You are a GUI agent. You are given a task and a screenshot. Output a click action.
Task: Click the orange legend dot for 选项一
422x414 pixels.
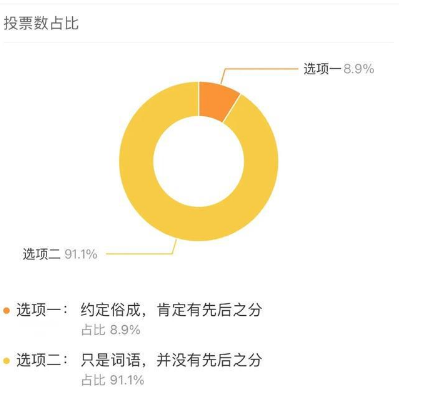pos(6,311)
